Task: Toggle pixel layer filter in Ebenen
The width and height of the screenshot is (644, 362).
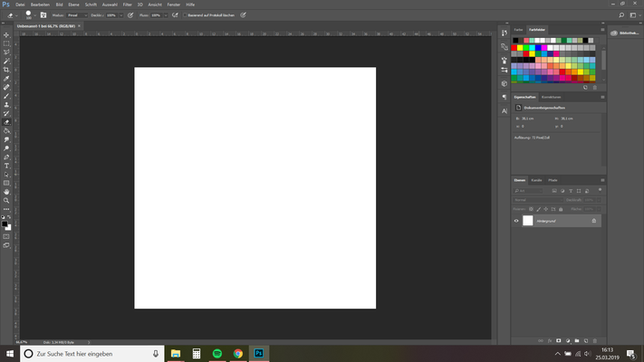Action: (554, 191)
